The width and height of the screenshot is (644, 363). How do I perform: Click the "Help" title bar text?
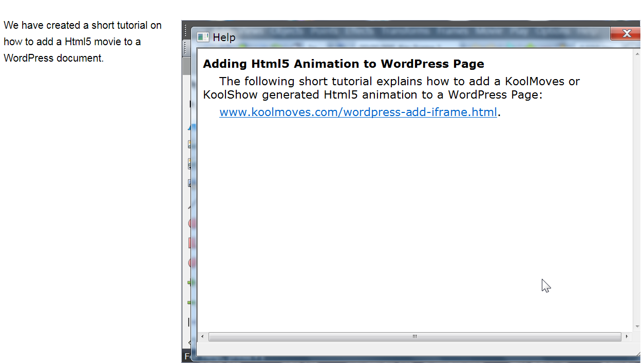point(224,37)
